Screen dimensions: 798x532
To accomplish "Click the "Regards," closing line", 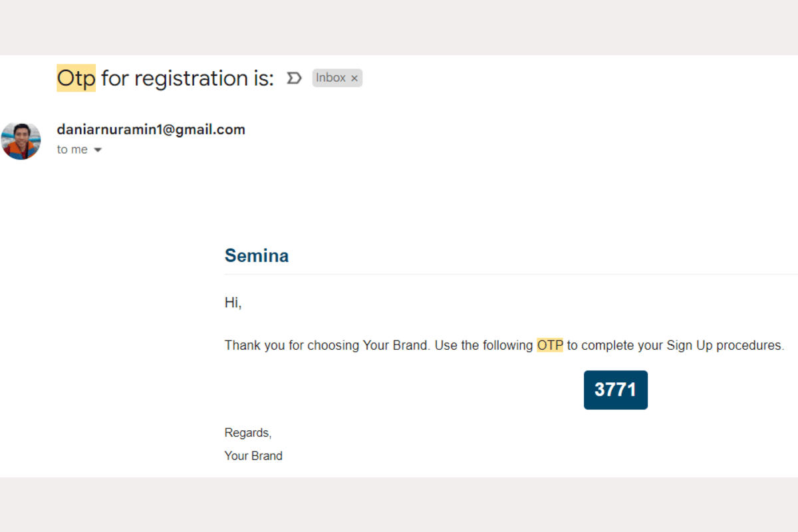I will click(248, 433).
